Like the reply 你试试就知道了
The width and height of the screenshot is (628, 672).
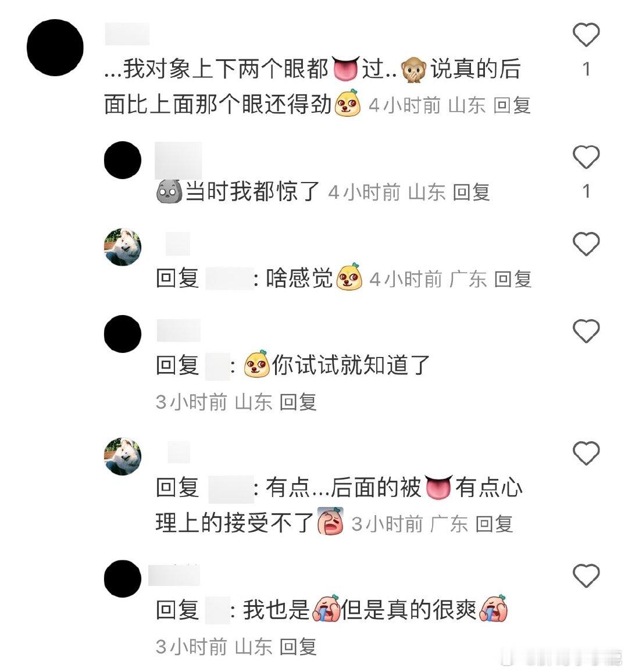click(586, 331)
